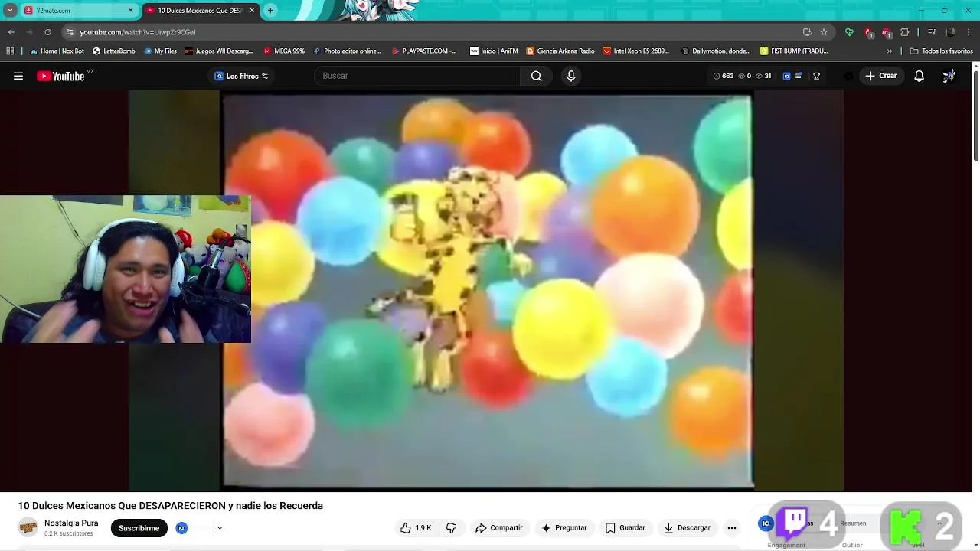Image resolution: width=980 pixels, height=551 pixels.
Task: Open the vidIQ trophy icon
Action: point(817,76)
